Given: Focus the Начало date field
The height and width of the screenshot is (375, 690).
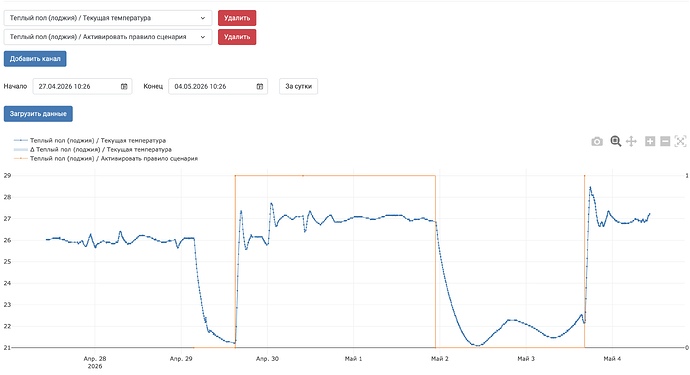Looking at the screenshot, I should [82, 86].
